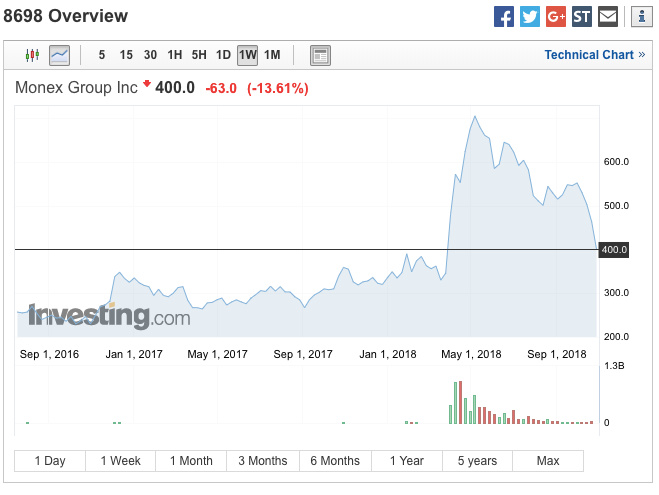Show the 1 Year range
Image resolution: width=659 pixels, height=495 pixels.
(x=407, y=461)
